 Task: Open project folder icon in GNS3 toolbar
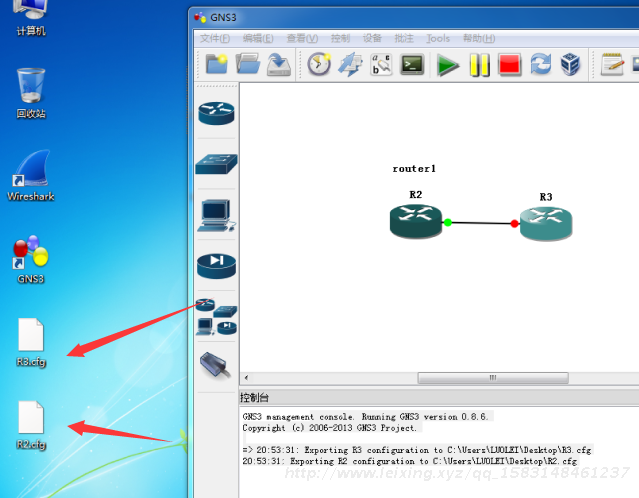pos(247,64)
